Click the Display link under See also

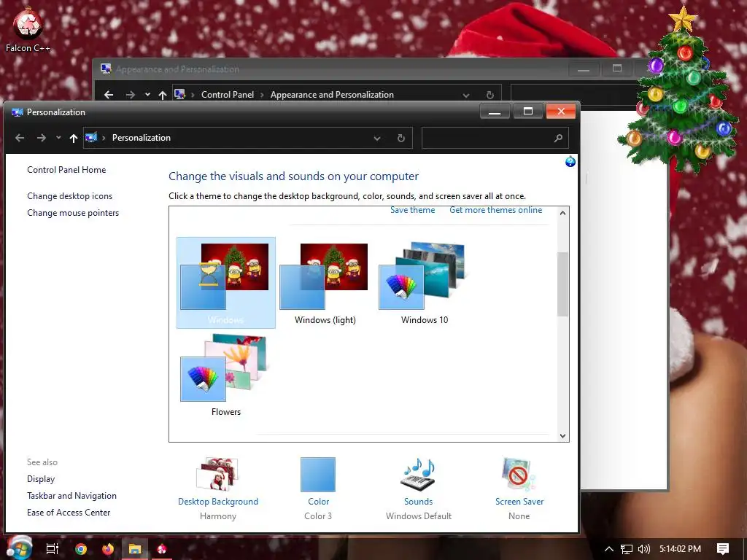click(x=41, y=478)
